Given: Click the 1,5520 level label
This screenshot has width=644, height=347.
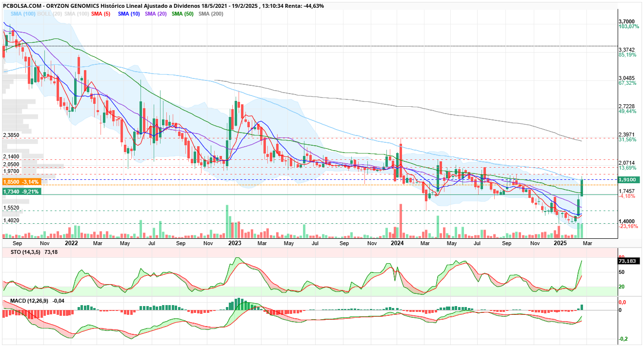Looking at the screenshot, I should pos(11,208).
